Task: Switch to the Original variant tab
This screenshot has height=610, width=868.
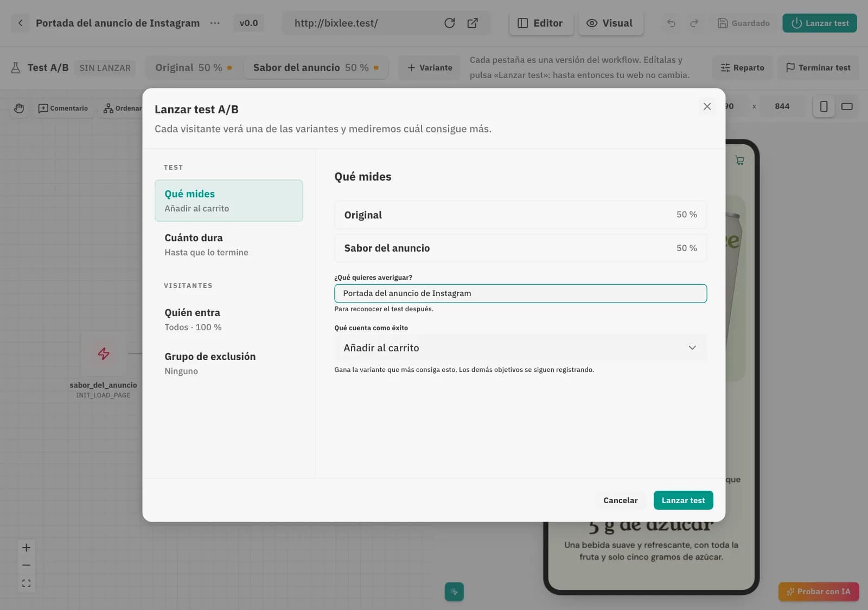Action: [194, 68]
